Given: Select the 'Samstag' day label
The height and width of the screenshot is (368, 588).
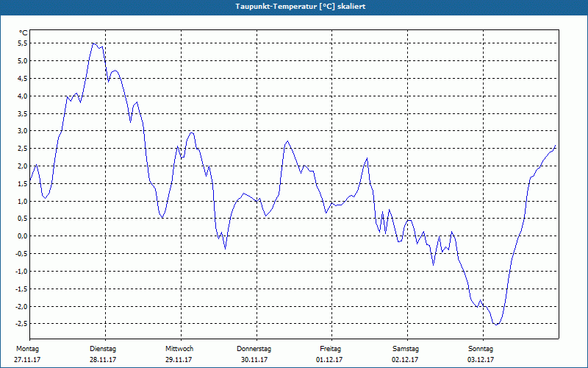Looking at the screenshot, I should click(406, 349).
